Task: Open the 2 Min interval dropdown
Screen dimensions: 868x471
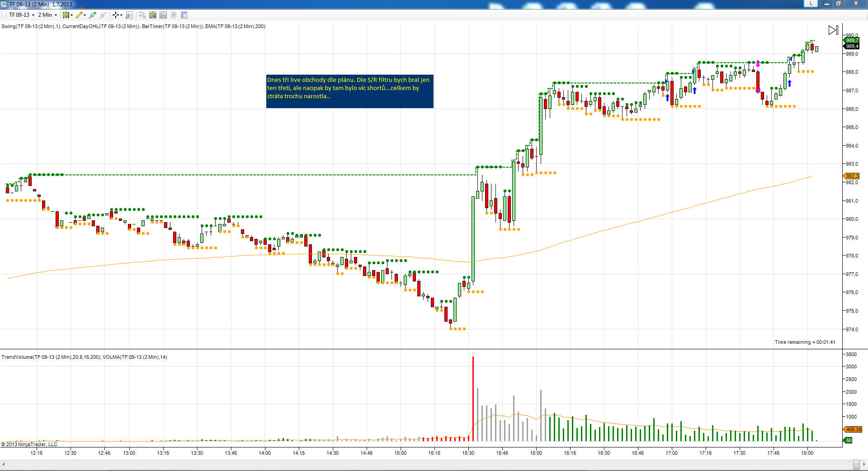Action: click(47, 15)
